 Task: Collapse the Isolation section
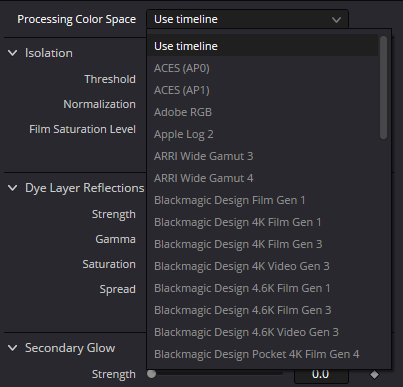[13, 53]
